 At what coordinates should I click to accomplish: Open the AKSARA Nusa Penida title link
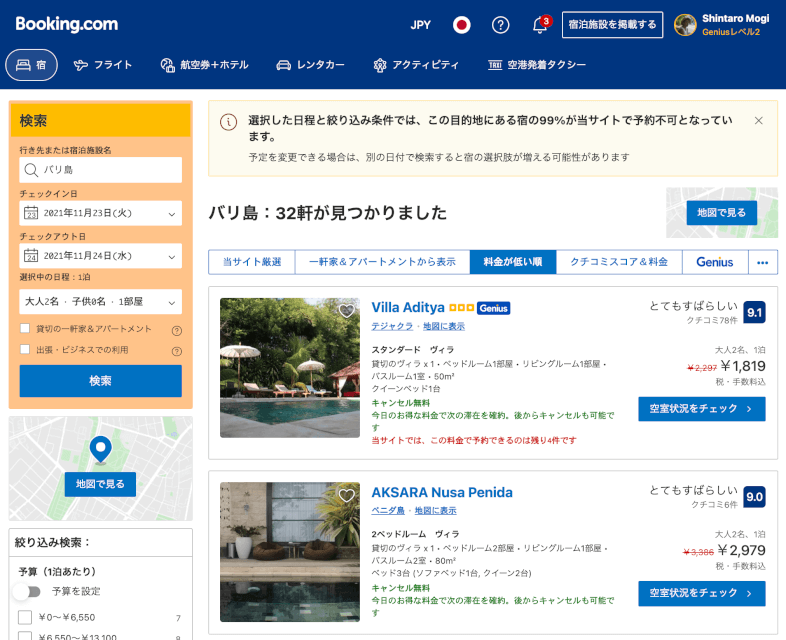[x=442, y=492]
